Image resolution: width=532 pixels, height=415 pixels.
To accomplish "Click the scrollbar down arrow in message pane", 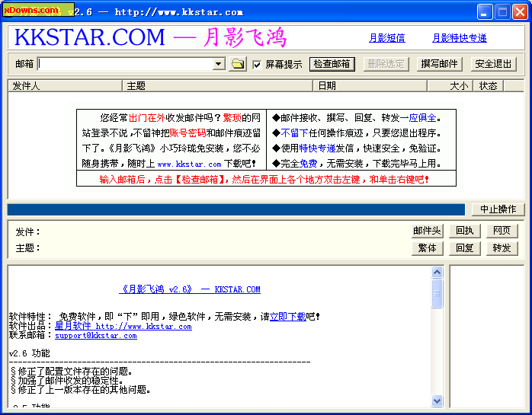I will pos(437,401).
